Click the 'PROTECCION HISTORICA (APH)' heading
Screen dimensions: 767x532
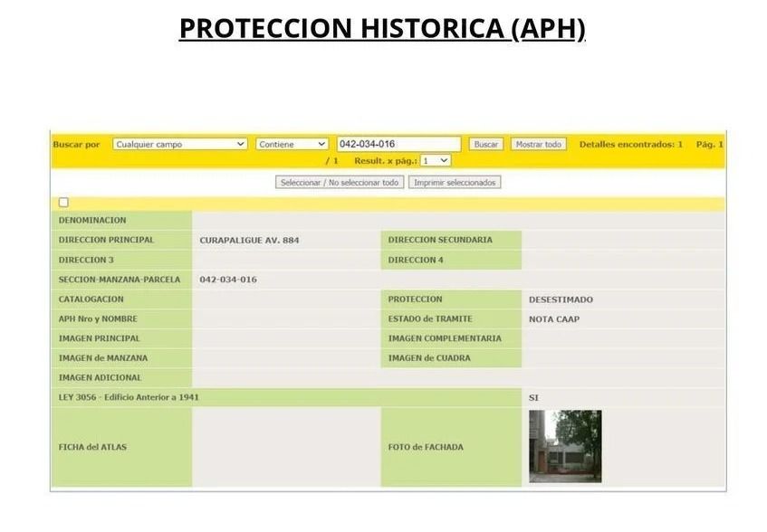(x=382, y=29)
